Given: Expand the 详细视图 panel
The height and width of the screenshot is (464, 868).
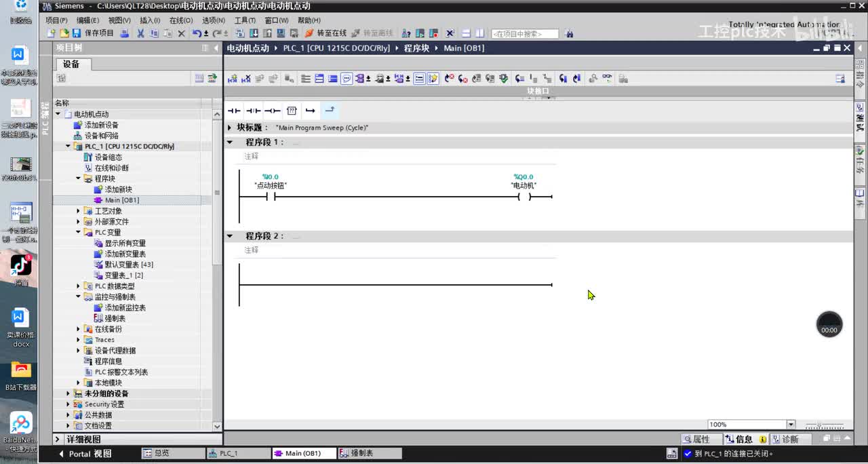Looking at the screenshot, I should point(58,440).
